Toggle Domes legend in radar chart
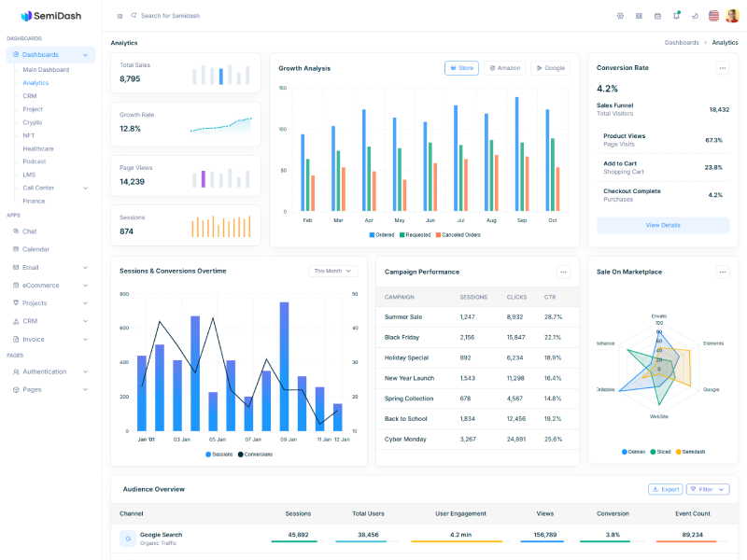 click(634, 452)
